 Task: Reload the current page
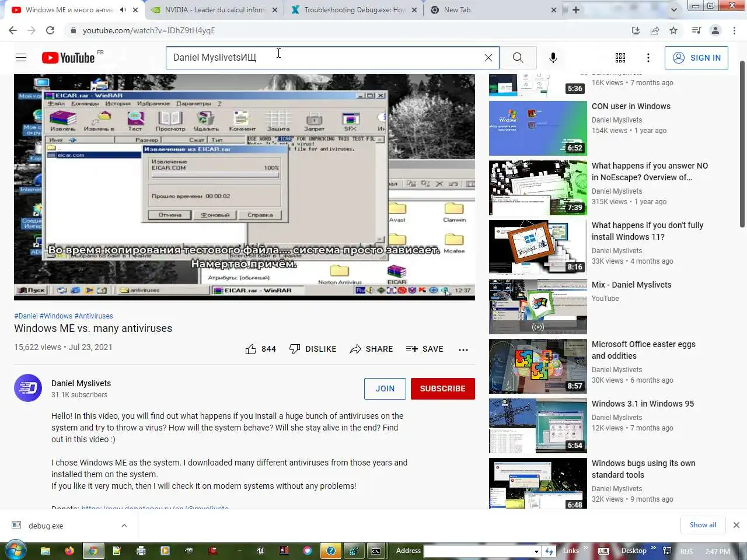(x=50, y=30)
